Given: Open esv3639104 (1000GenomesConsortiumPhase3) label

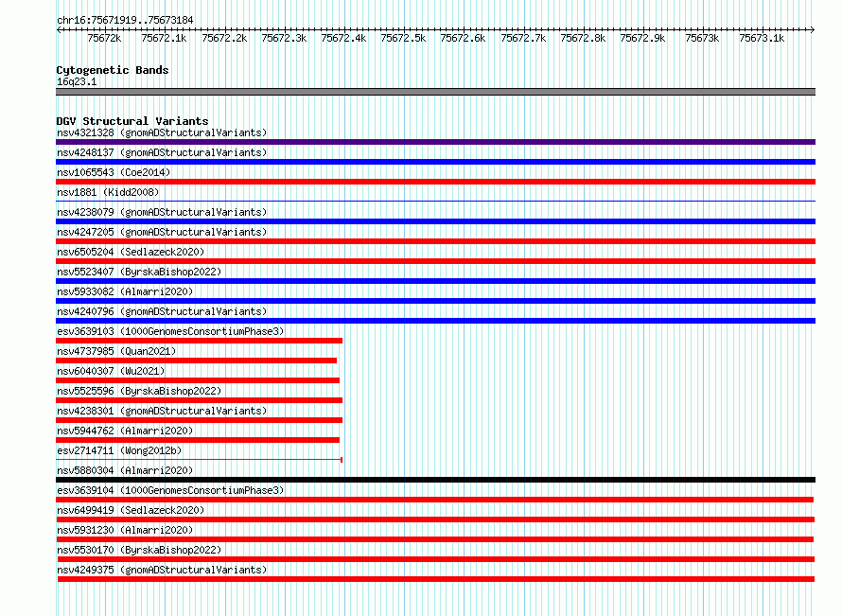Looking at the screenshot, I should [170, 490].
